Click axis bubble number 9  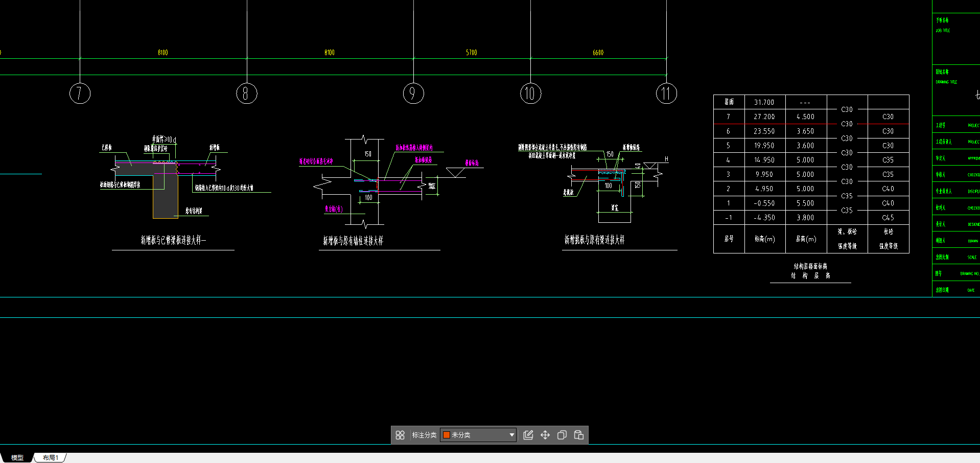[413, 94]
